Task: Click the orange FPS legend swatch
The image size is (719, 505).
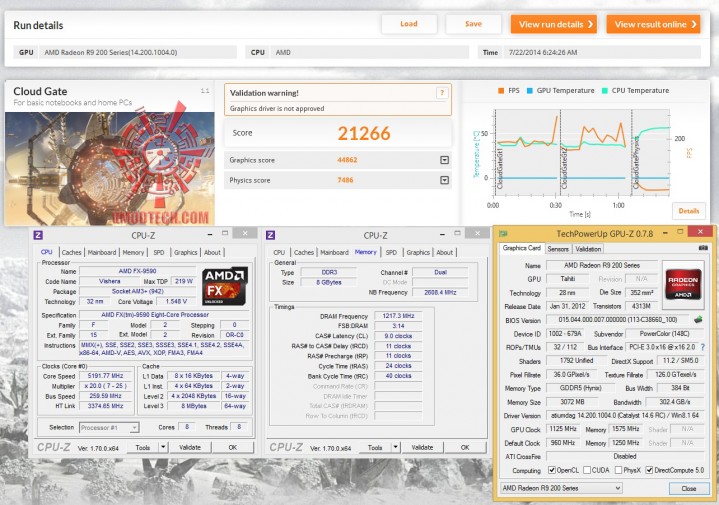Action: 501,91
